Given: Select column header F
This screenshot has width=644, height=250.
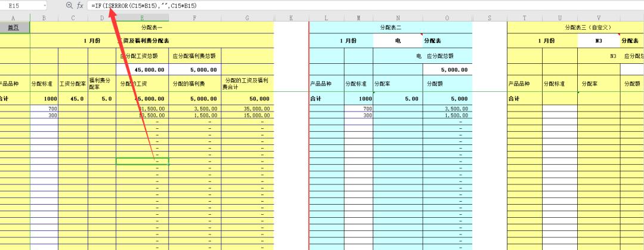Looking at the screenshot, I should tap(194, 18).
